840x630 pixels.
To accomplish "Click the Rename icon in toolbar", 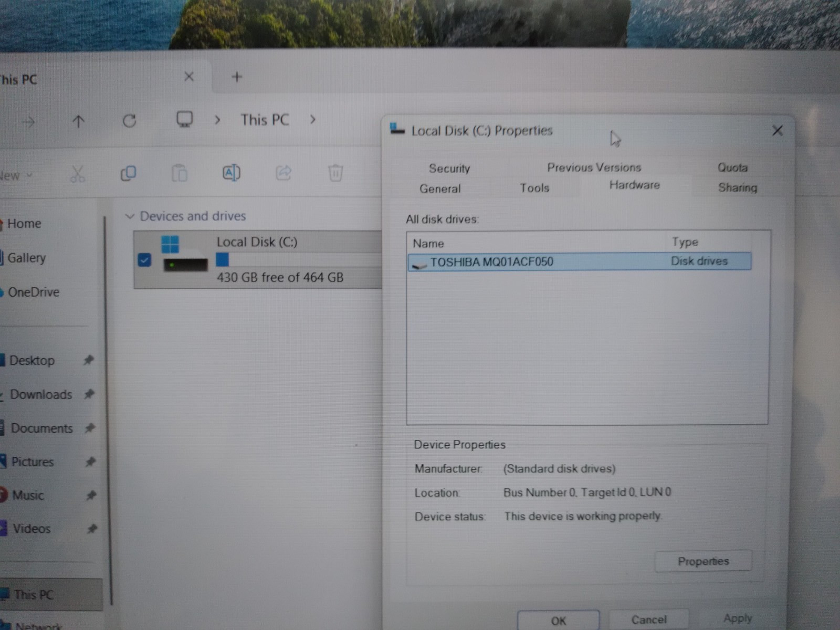I will click(232, 173).
